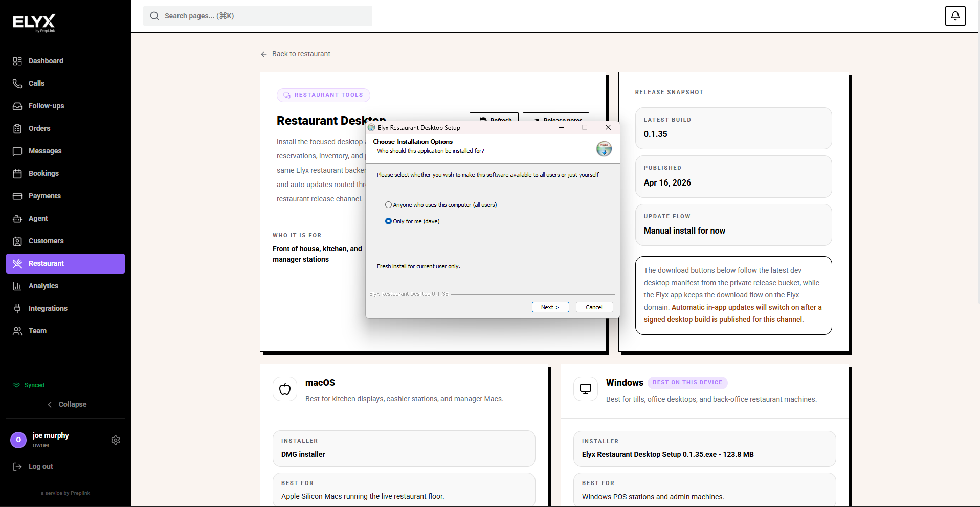Click the Refresh button behind dialog
Viewport: 980px width, 507px height.
(494, 117)
